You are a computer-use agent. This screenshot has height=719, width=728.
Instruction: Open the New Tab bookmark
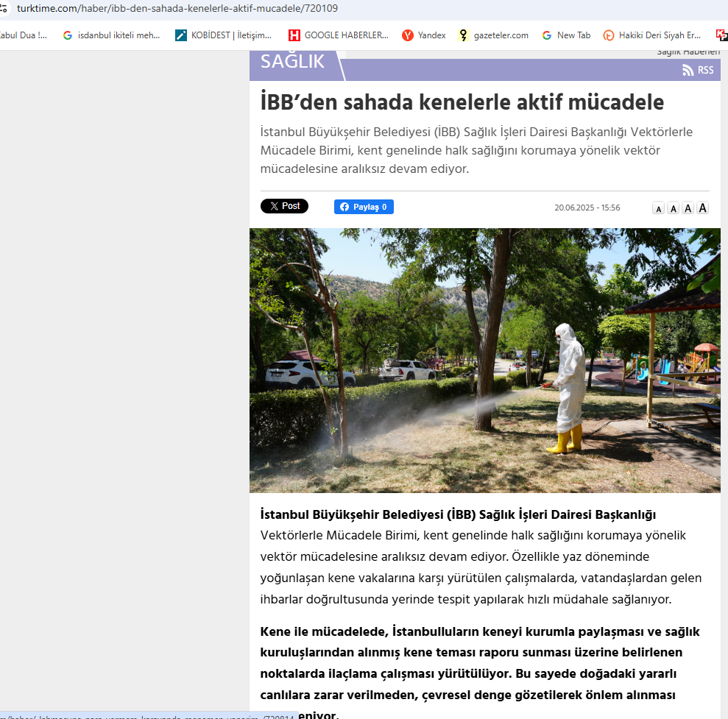coord(567,35)
